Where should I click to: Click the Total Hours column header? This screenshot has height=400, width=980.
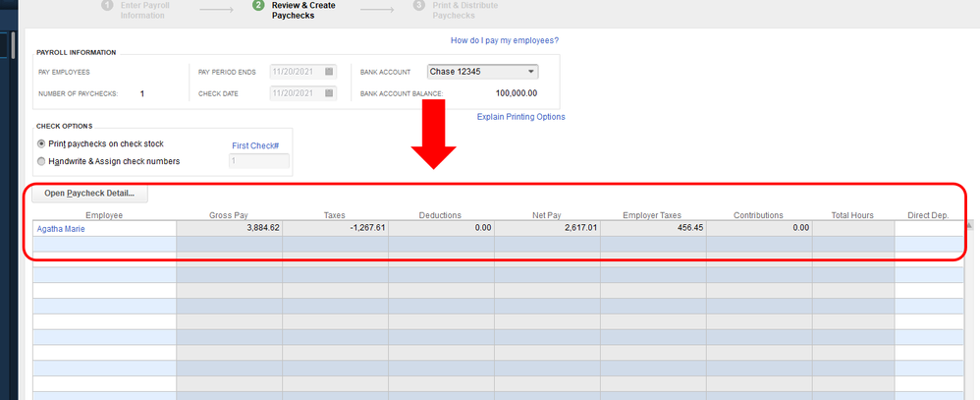[852, 215]
